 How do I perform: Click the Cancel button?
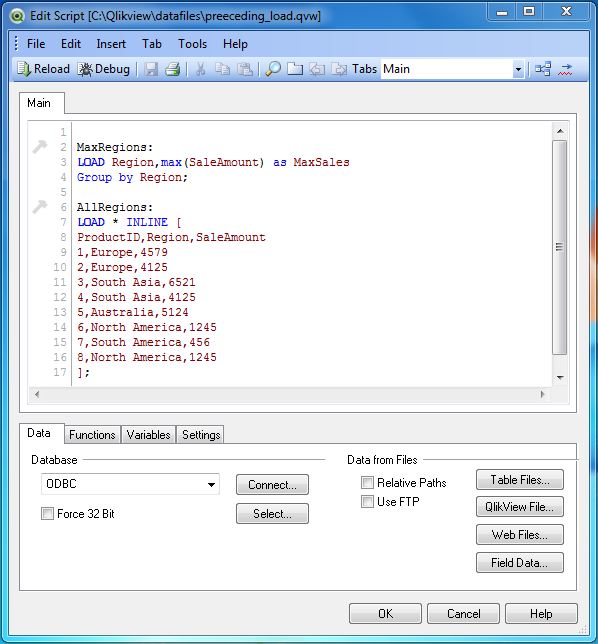coord(463,614)
